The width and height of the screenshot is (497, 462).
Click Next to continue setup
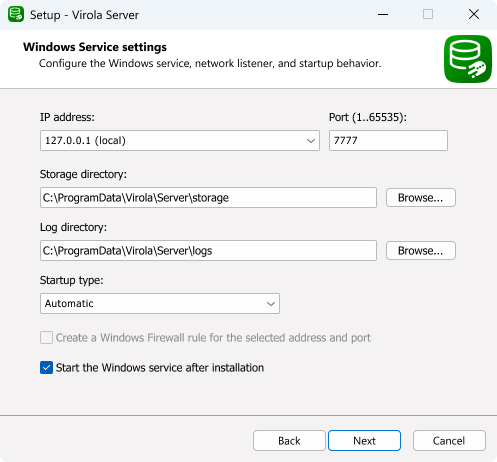pos(364,441)
